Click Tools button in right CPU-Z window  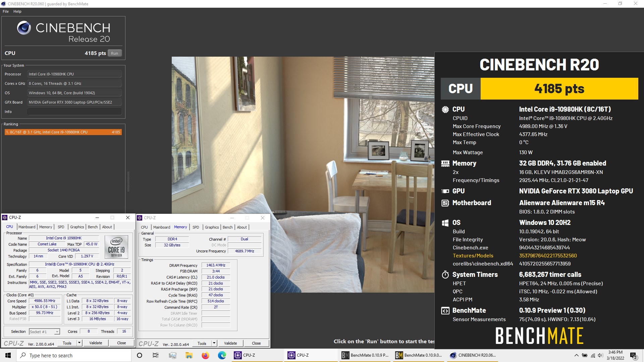point(202,343)
